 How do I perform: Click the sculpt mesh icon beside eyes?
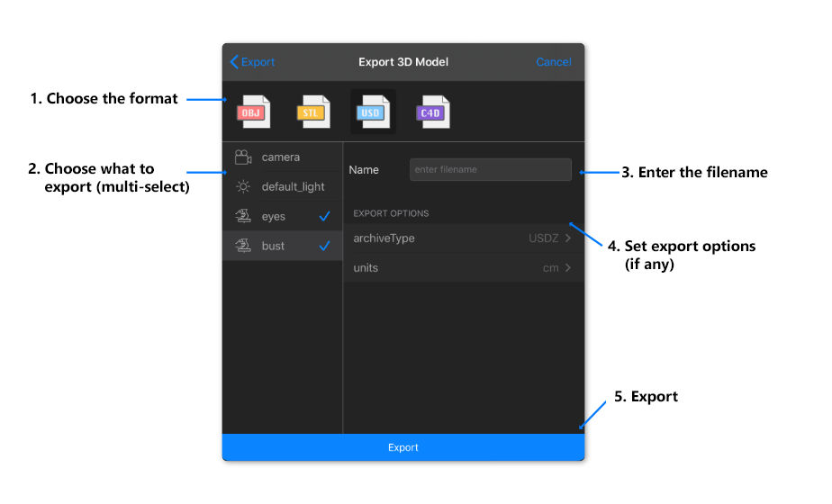pyautogui.click(x=243, y=216)
